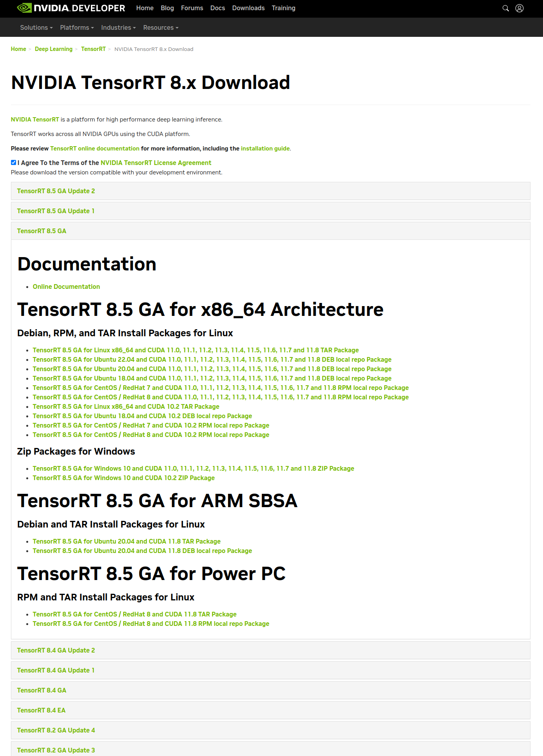Download Linux x86_64 CUDA 11.x TAR Package
The height and width of the screenshot is (756, 543).
(196, 350)
